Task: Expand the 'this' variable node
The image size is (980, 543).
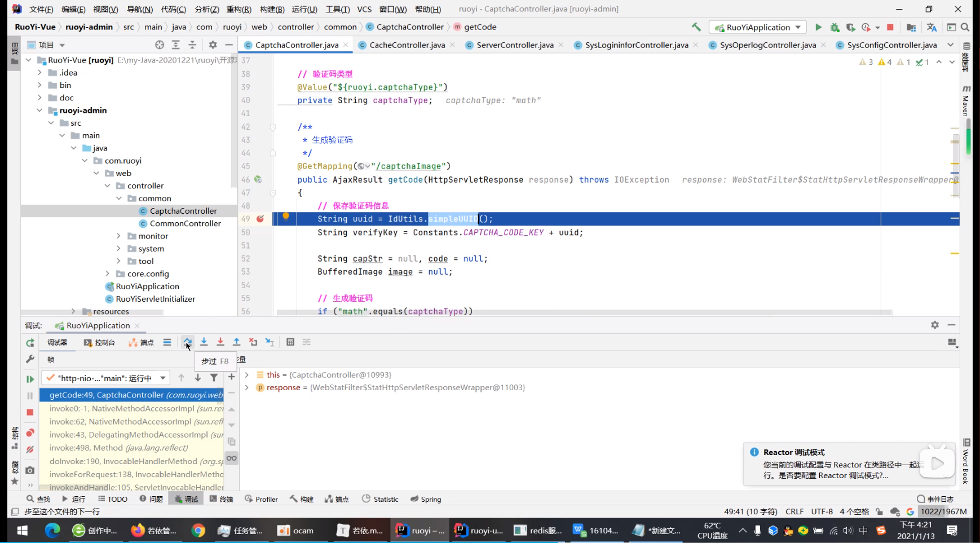Action: coord(246,374)
